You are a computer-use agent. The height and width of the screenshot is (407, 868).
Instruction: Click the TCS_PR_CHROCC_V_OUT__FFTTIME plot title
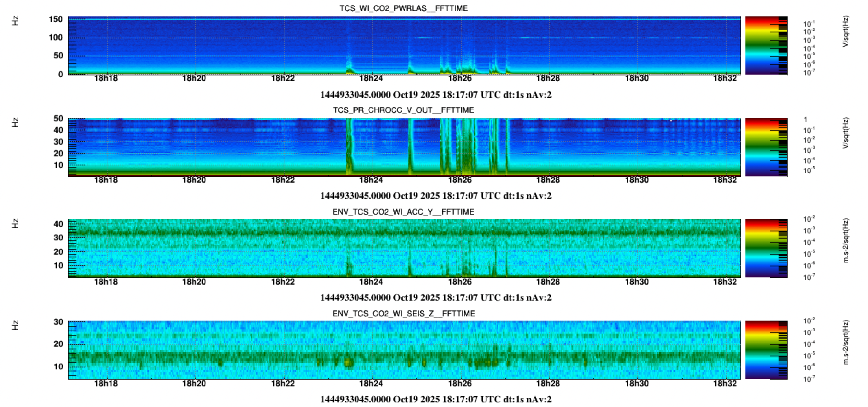[403, 110]
